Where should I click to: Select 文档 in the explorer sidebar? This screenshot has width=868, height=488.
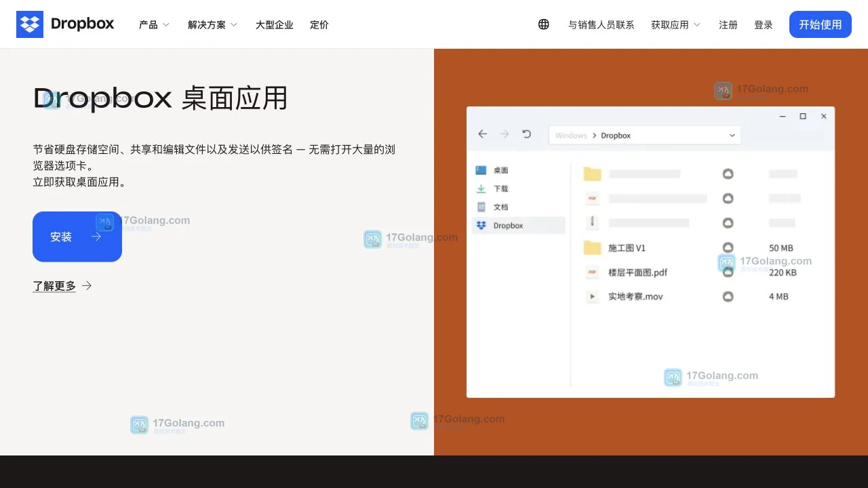(518, 207)
